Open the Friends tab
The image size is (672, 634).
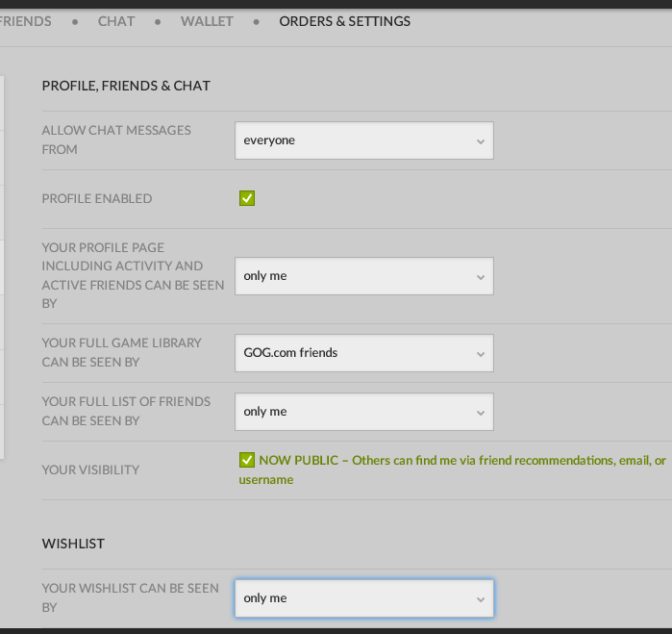[x=25, y=21]
